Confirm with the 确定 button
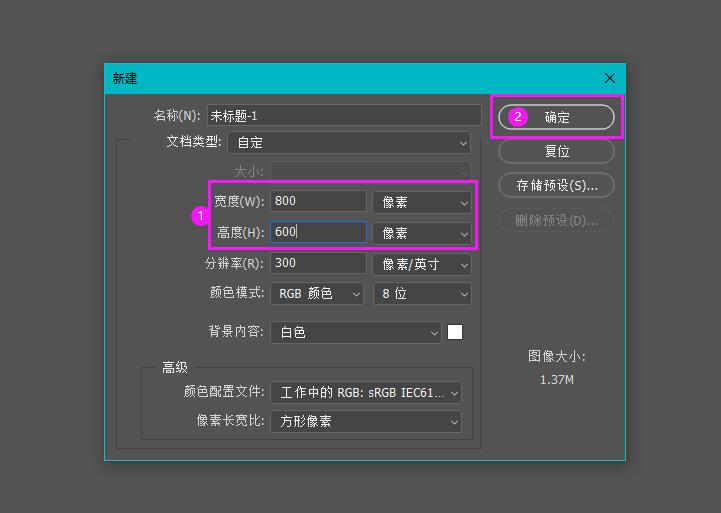 tap(556, 117)
